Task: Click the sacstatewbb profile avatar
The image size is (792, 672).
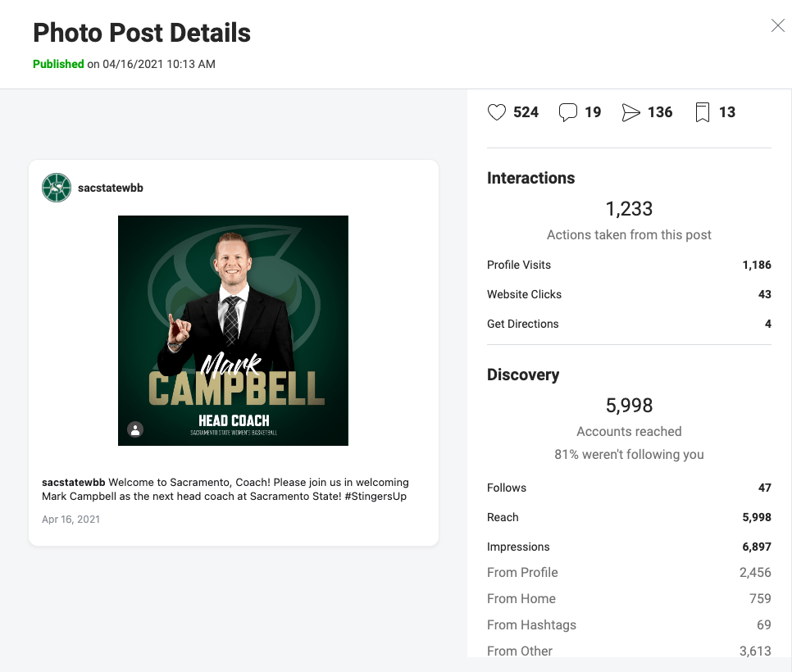Action: 57,188
